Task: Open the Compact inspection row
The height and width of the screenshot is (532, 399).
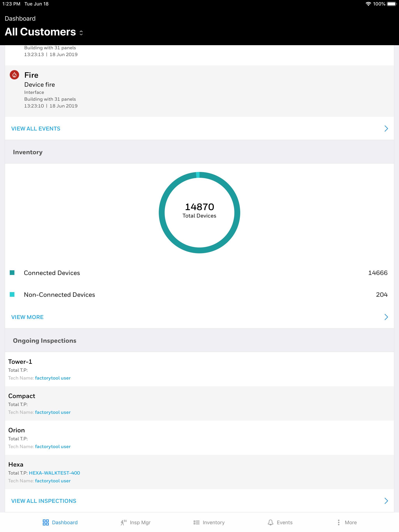Action: 199,403
